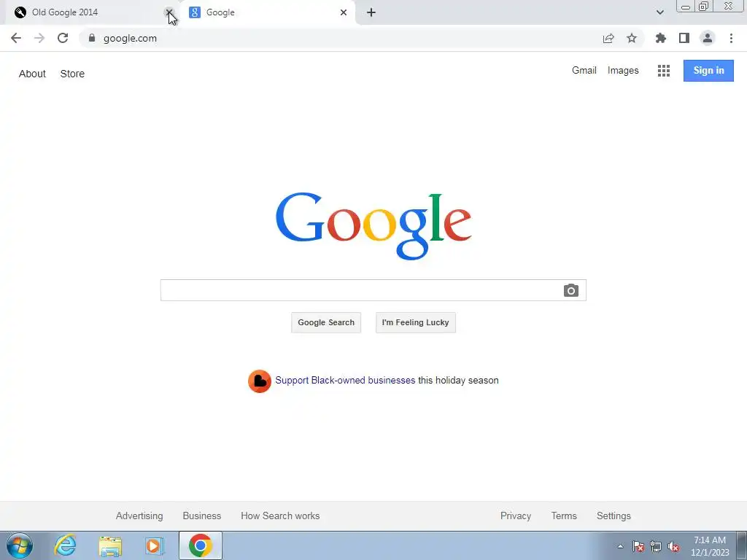Bookmark this tab with the star icon

[632, 38]
